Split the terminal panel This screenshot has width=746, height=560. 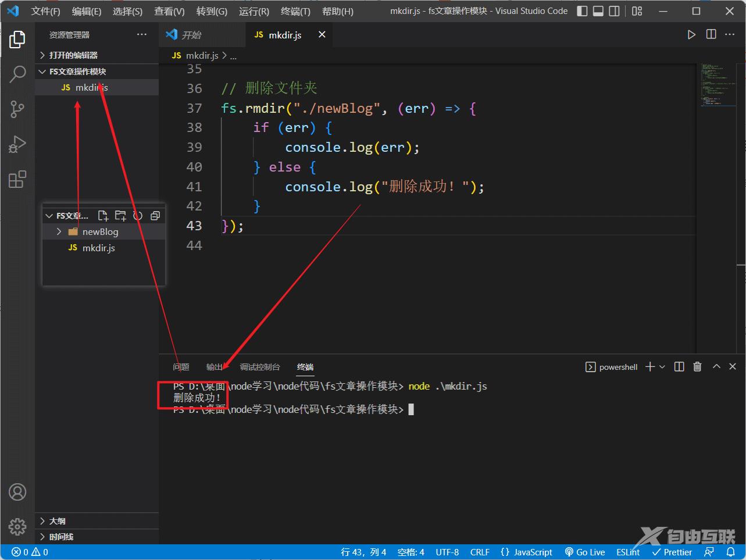point(679,366)
